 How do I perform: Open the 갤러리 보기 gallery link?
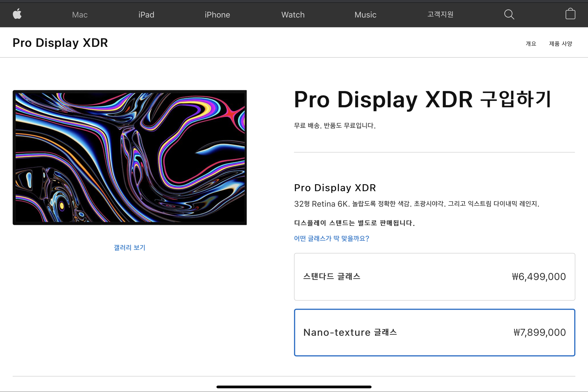coord(130,248)
